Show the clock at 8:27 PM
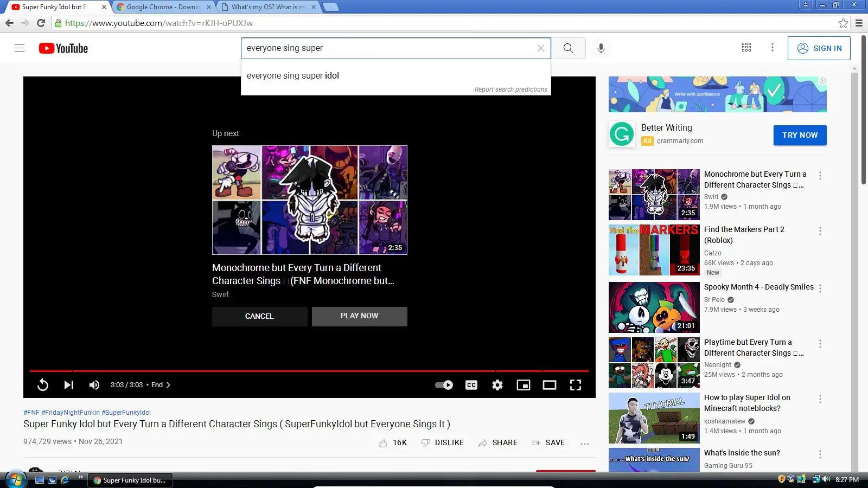The height and width of the screenshot is (488, 868). pyautogui.click(x=847, y=480)
